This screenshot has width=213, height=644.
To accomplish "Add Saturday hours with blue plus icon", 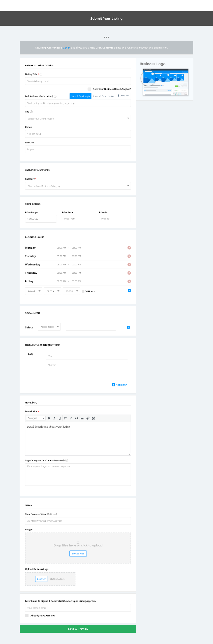I will tap(129, 291).
